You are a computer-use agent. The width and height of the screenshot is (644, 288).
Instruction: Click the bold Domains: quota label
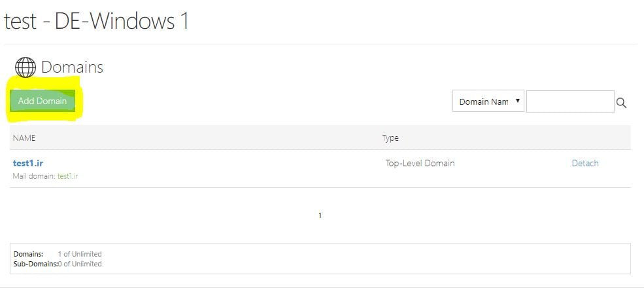pyautogui.click(x=28, y=254)
